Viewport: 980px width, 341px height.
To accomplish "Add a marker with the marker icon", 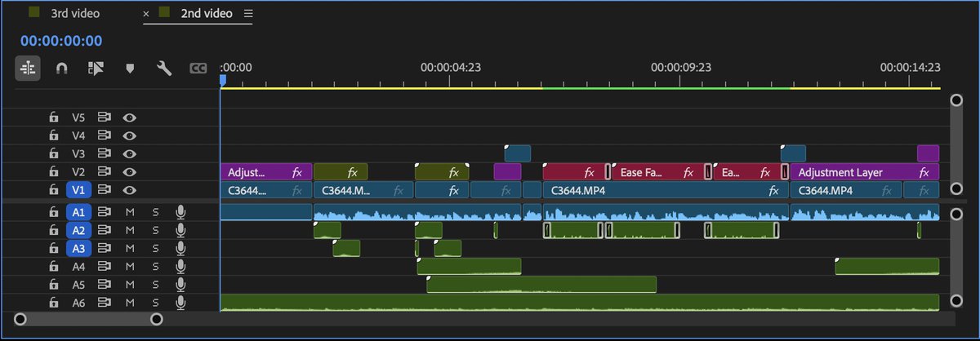I will click(x=129, y=69).
